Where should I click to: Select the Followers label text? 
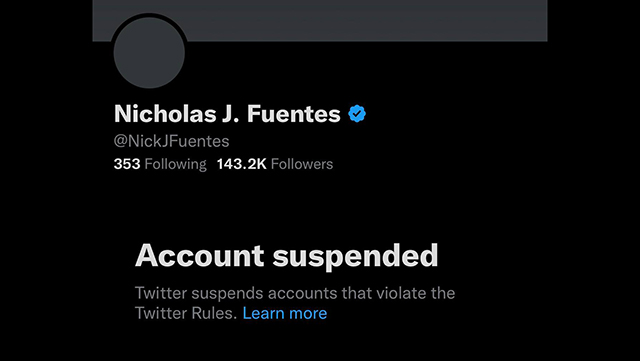click(x=302, y=164)
